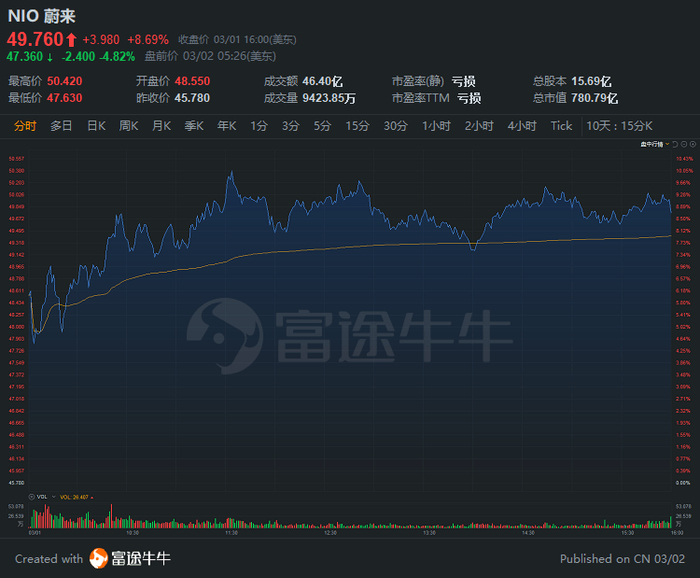The image size is (700, 578).
Task: Click the +8.69% change value
Action: coord(148,40)
